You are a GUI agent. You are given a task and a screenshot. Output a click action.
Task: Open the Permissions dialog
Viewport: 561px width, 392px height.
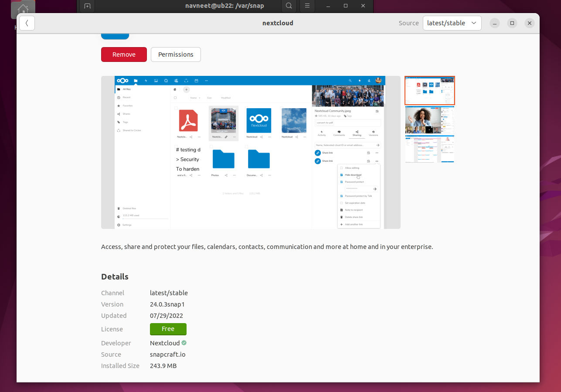176,54
